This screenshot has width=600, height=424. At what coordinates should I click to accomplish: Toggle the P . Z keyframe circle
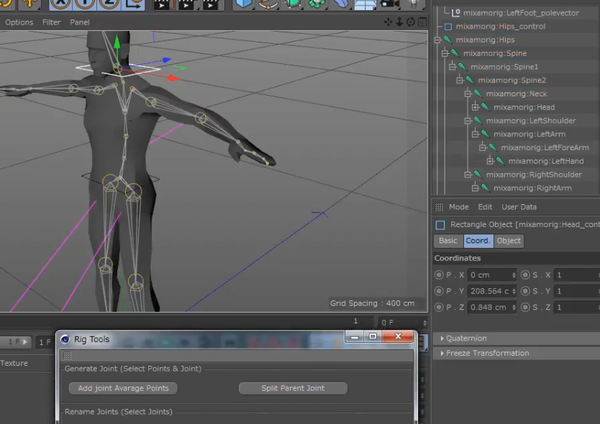(x=439, y=307)
